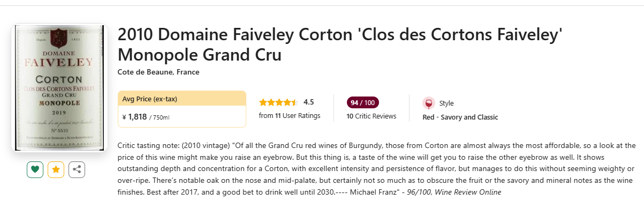
Task: Click the / 750ml bottle size text
Action: [160, 117]
